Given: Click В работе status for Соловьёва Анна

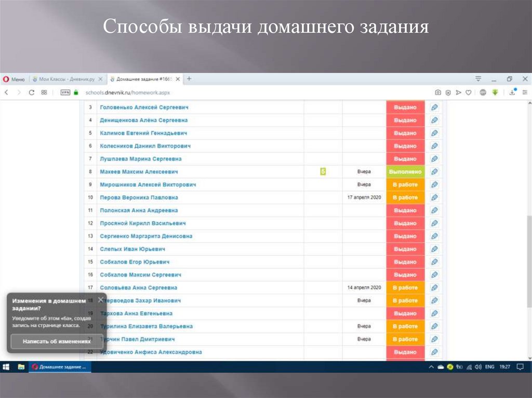Looking at the screenshot, I should (405, 288).
